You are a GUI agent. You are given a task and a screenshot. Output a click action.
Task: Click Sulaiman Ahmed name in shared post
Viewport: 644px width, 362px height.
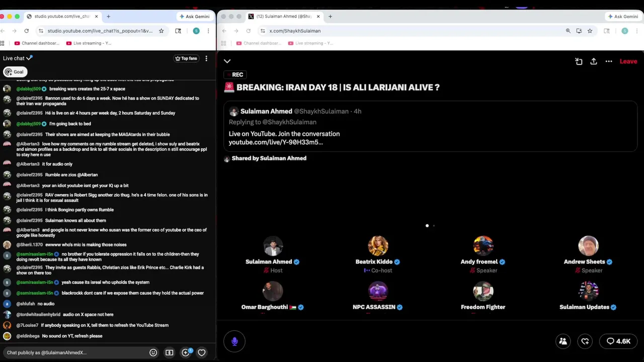coord(266,111)
